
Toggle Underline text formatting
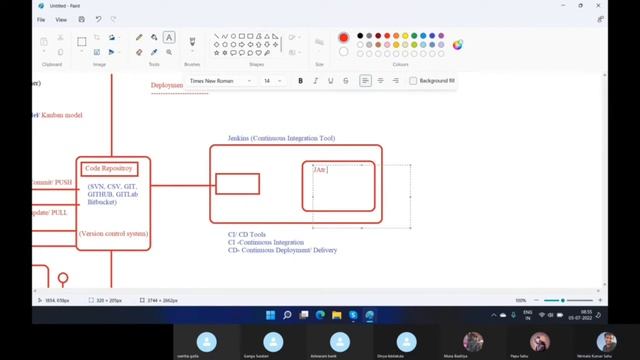point(331,81)
